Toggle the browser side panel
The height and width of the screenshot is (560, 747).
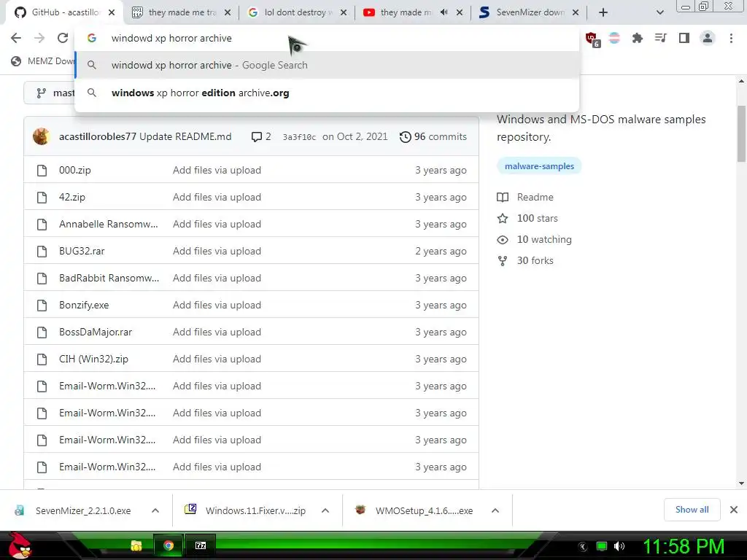[x=684, y=38]
